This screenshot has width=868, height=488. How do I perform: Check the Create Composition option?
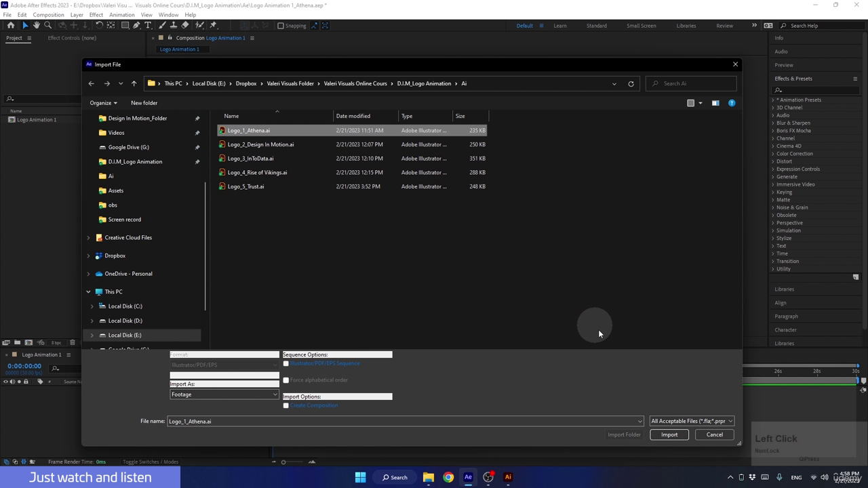285,405
